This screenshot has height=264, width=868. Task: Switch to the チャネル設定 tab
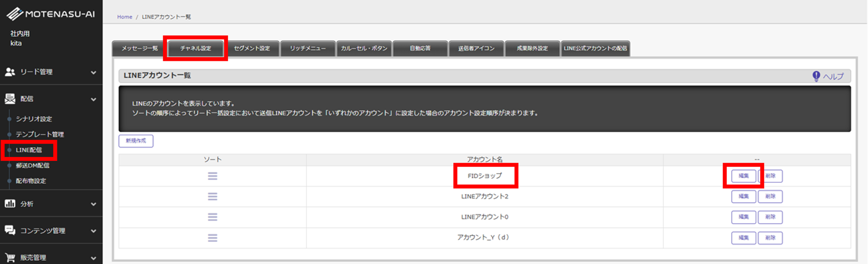point(195,48)
